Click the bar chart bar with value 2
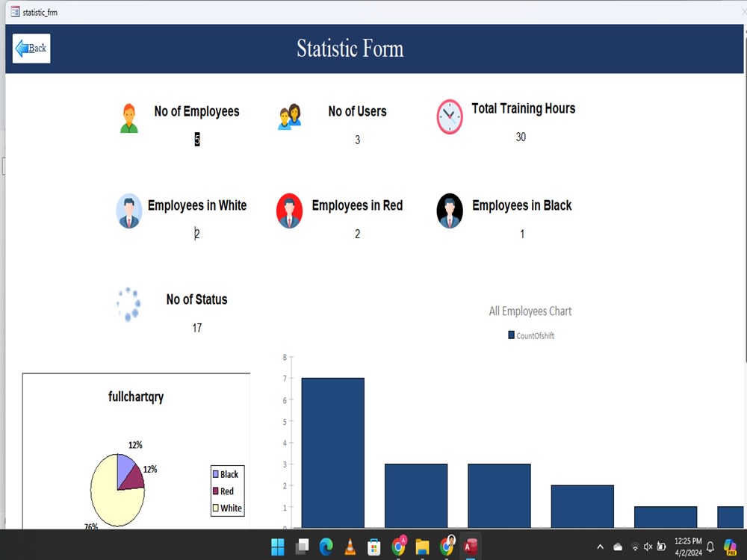This screenshot has width=747, height=560. pos(582,507)
